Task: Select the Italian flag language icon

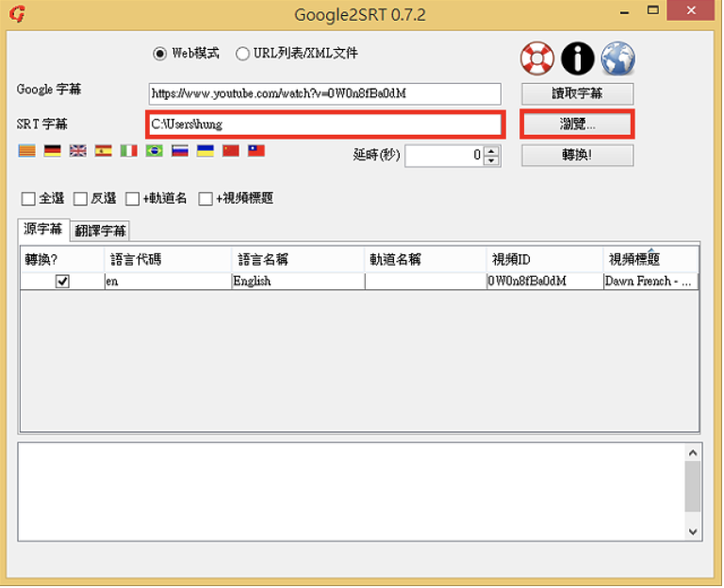Action: coord(129,151)
